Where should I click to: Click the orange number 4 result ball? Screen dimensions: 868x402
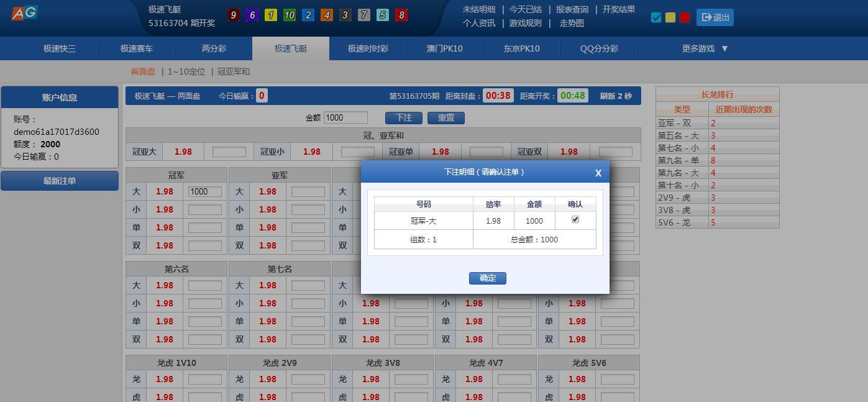(326, 15)
